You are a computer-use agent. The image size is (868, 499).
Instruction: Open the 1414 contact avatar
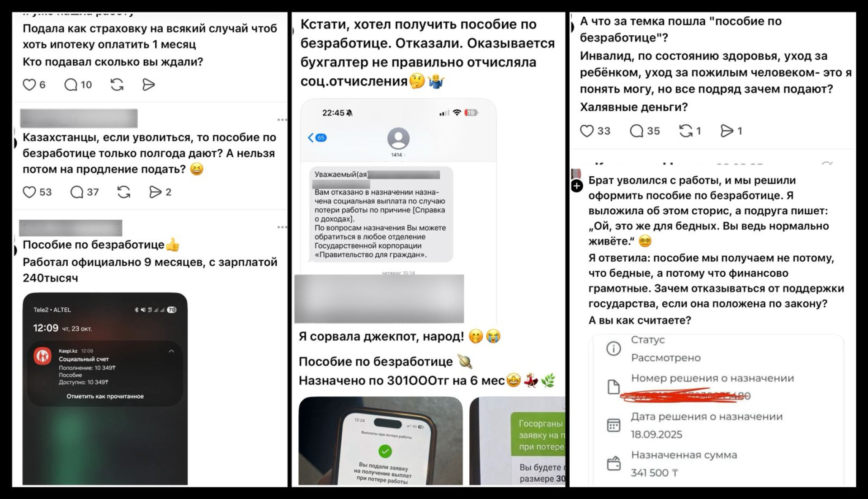[x=398, y=138]
